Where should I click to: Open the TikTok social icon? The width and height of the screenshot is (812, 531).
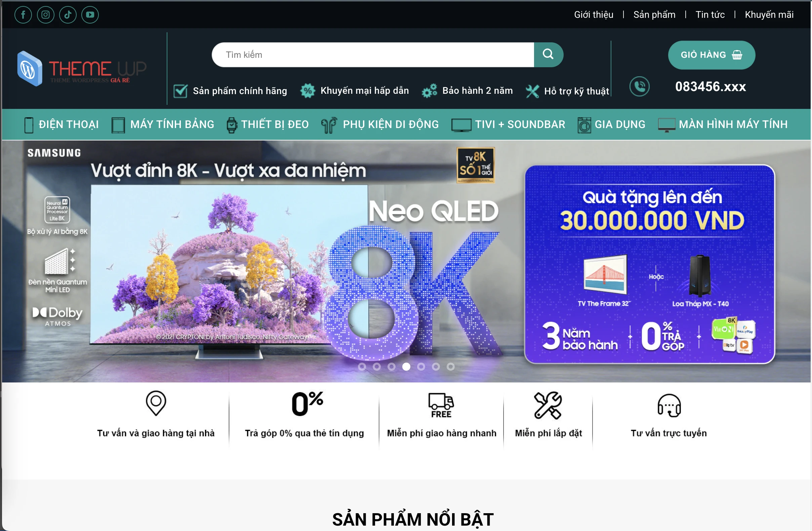click(68, 15)
